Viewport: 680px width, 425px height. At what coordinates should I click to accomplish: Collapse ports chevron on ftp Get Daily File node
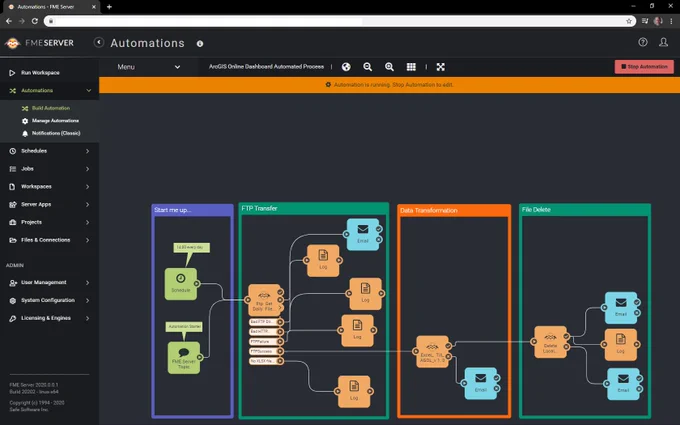pos(280,308)
